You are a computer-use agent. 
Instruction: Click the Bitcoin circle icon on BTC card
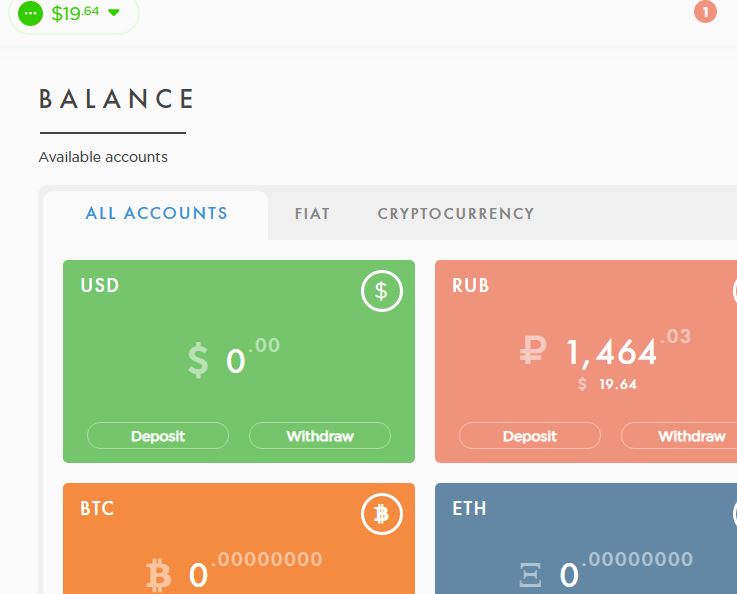[381, 514]
